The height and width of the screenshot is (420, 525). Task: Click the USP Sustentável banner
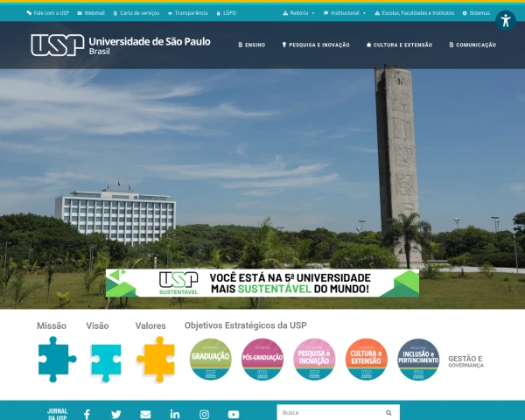click(262, 283)
